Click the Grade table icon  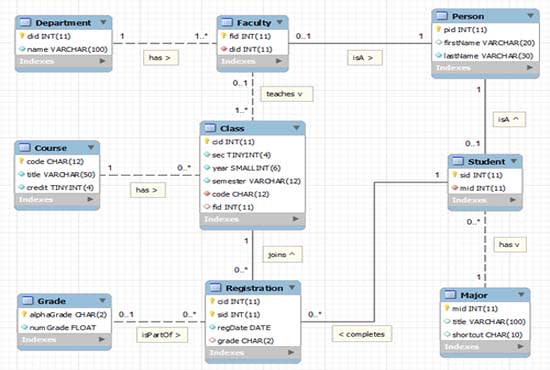point(27,301)
